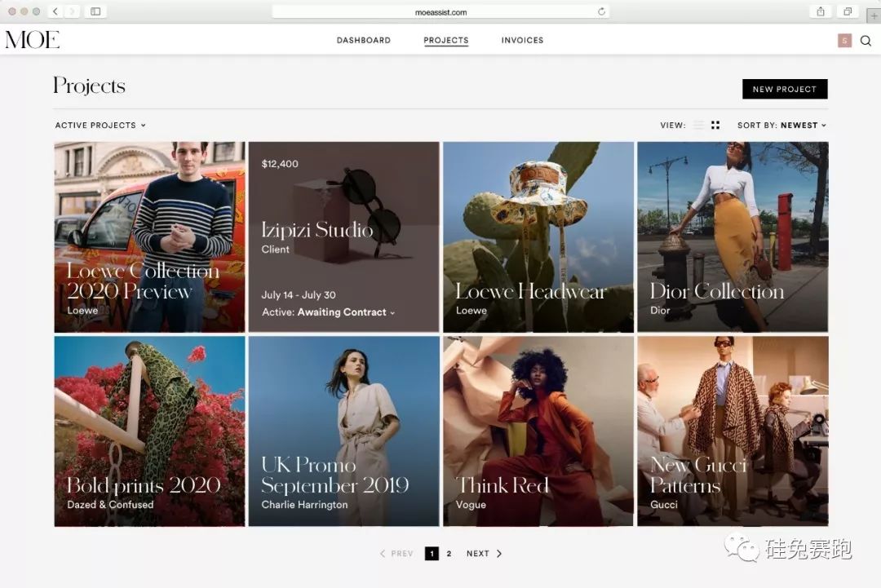Screen dimensions: 881x588
Task: Toggle the Safari sidebar button
Action: click(x=95, y=11)
